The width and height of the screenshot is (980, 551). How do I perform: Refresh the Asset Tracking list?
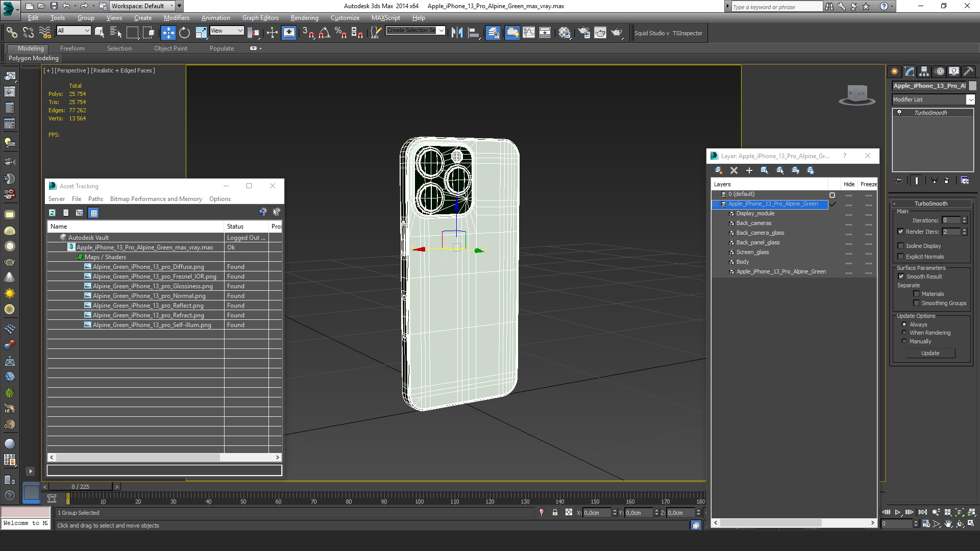[x=52, y=213]
